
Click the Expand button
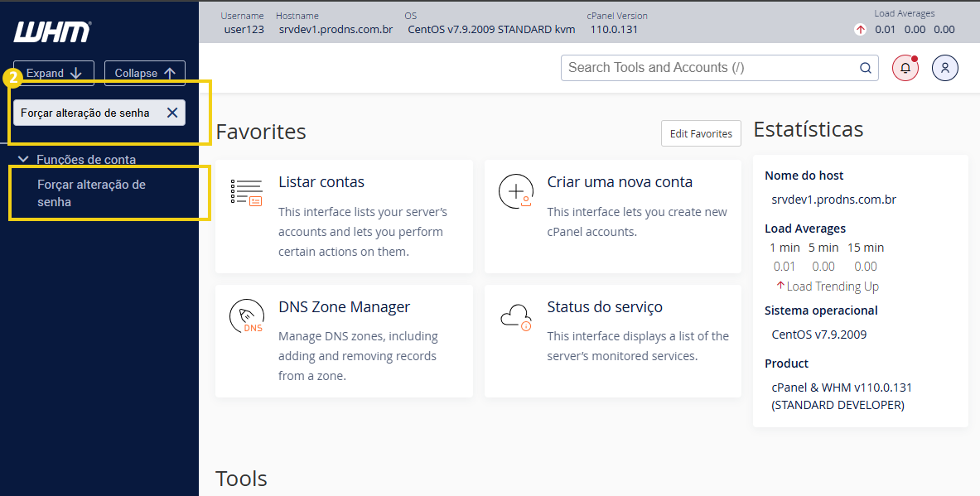[54, 73]
